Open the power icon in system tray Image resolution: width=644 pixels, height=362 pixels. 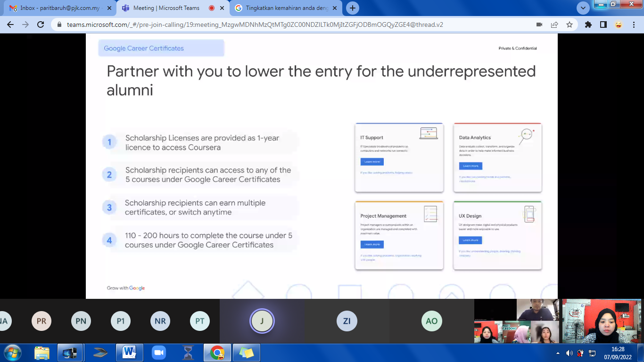580,353
